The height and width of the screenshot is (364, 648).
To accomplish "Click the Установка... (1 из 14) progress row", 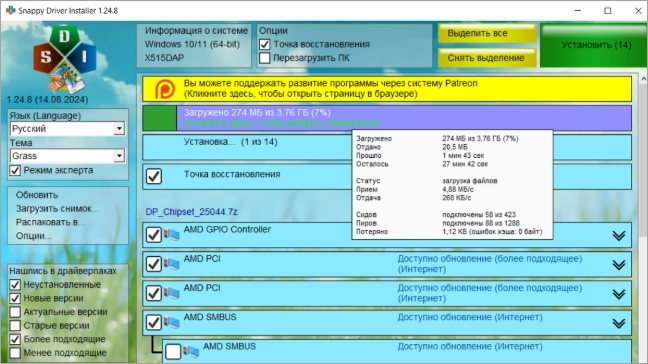I will 387,147.
